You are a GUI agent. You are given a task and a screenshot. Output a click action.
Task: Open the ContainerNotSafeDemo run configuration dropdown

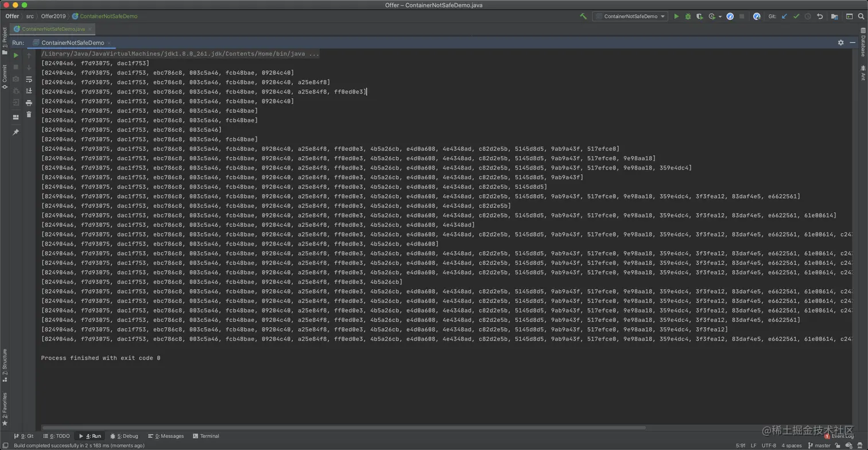click(630, 16)
